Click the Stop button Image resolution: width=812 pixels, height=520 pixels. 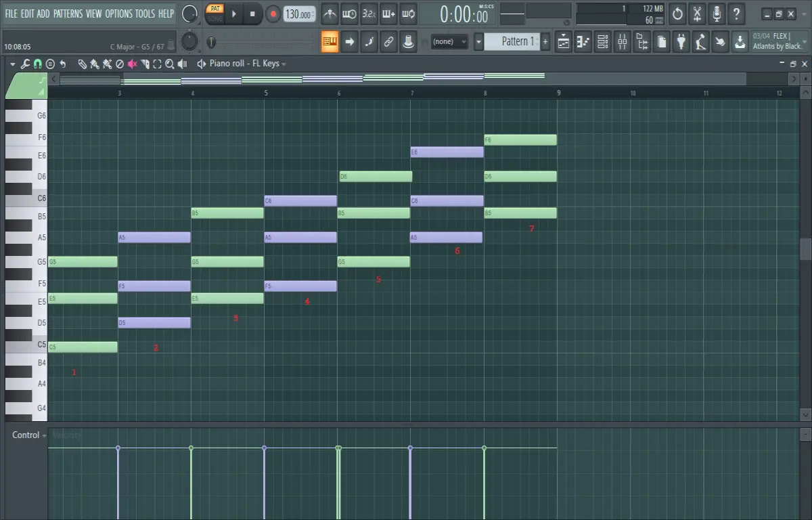(252, 14)
